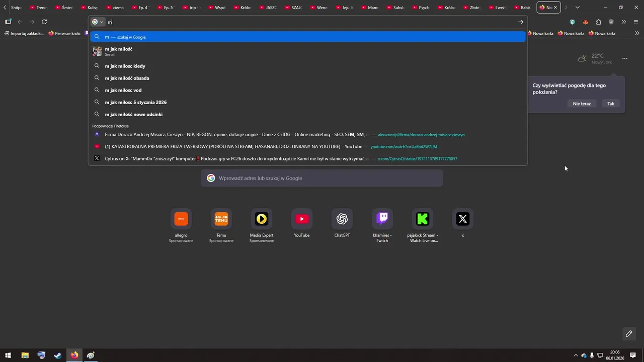Switch to the Kulisy tab
644x362 pixels.
click(x=90, y=8)
